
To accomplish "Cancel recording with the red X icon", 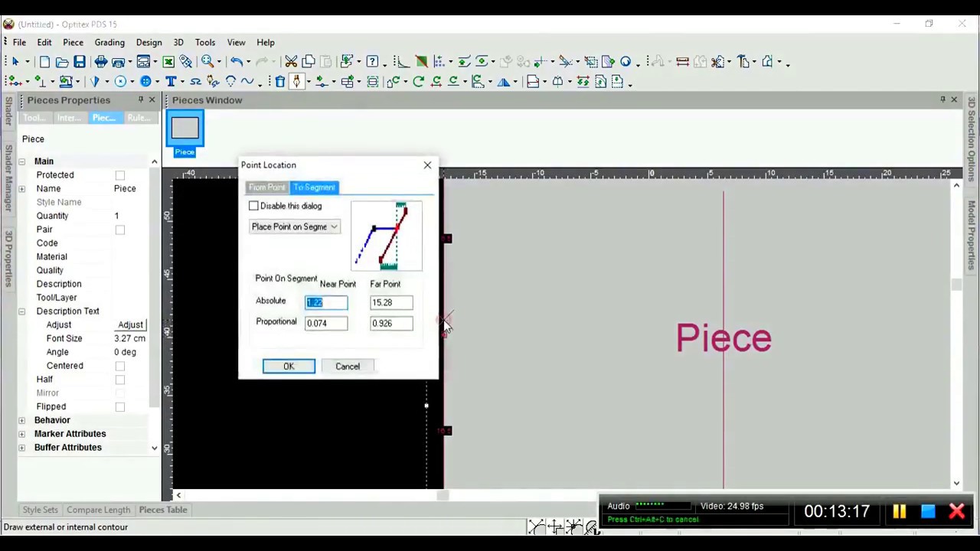I will pos(957,511).
